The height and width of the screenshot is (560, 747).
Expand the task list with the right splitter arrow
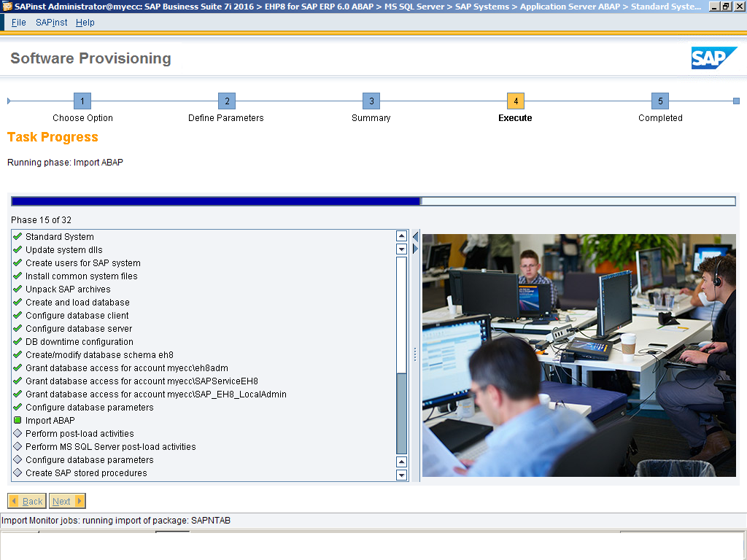tap(415, 249)
